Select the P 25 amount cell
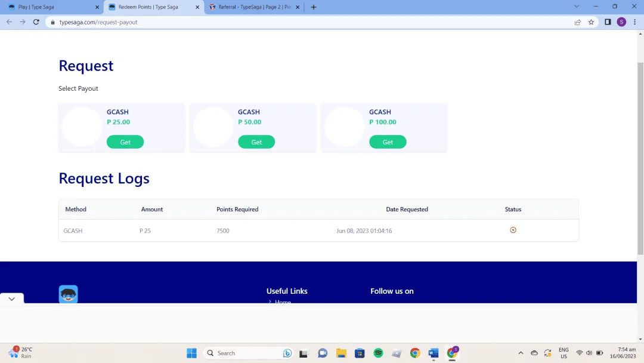The image size is (644, 363). (x=145, y=230)
